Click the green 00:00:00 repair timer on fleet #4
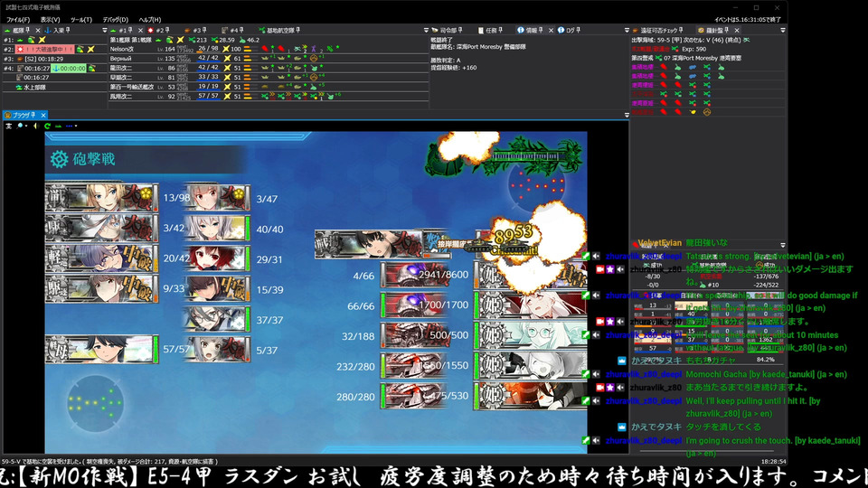 point(69,69)
